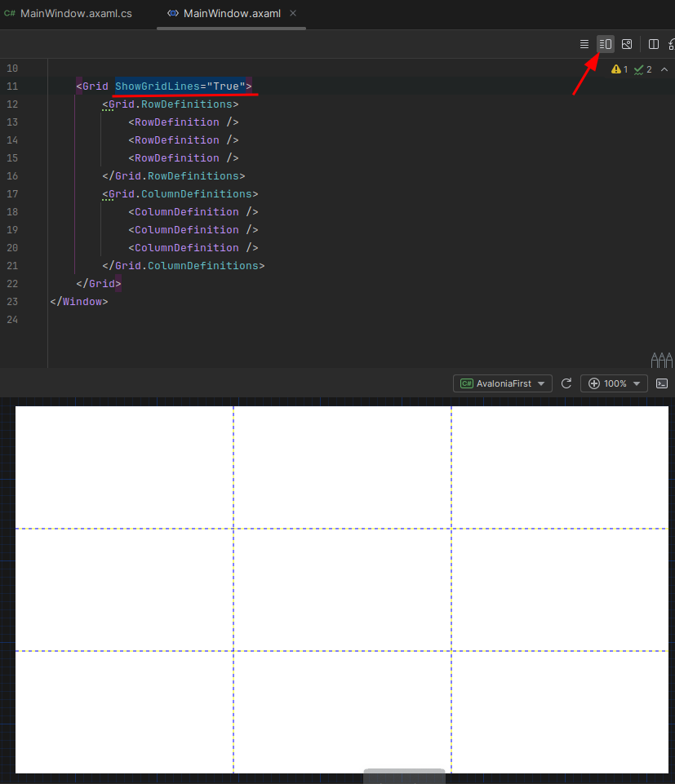Click the center cell of the preview grid

click(x=342, y=589)
